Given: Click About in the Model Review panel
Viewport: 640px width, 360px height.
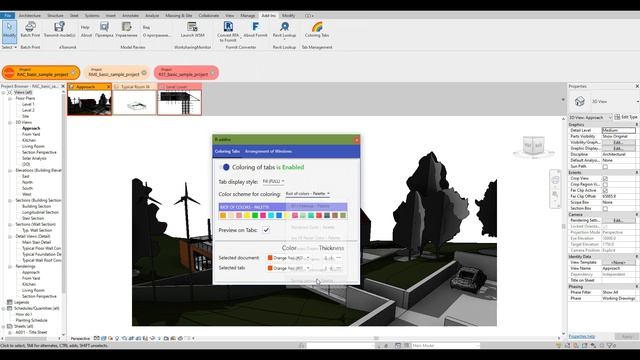Looking at the screenshot, I should tap(86, 36).
